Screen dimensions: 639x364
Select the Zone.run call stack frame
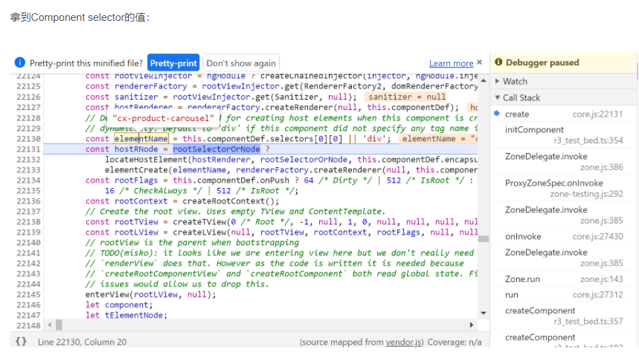coord(523,279)
